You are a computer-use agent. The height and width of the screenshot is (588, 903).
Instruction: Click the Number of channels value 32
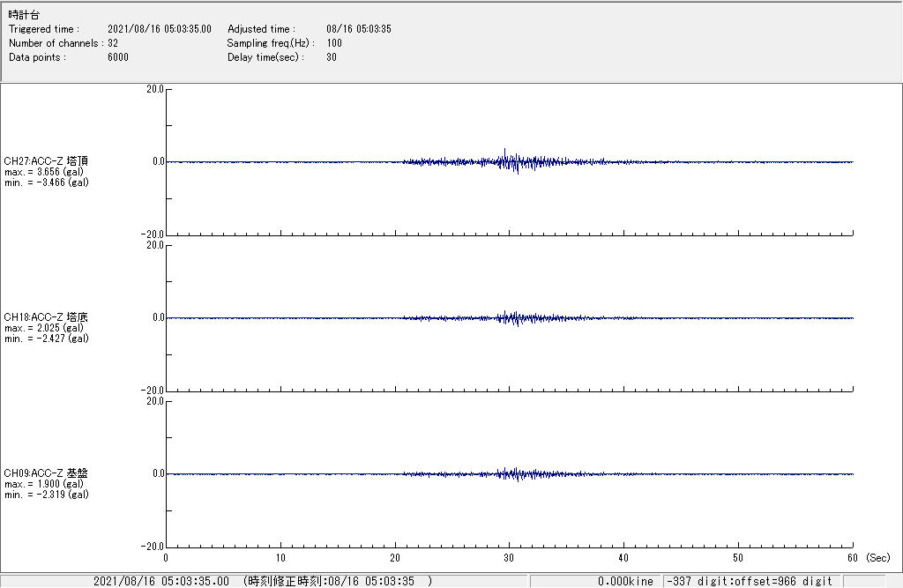pyautogui.click(x=113, y=43)
